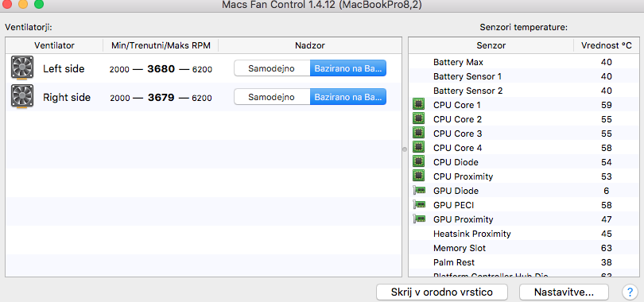Select the GPU PECI label

point(453,205)
